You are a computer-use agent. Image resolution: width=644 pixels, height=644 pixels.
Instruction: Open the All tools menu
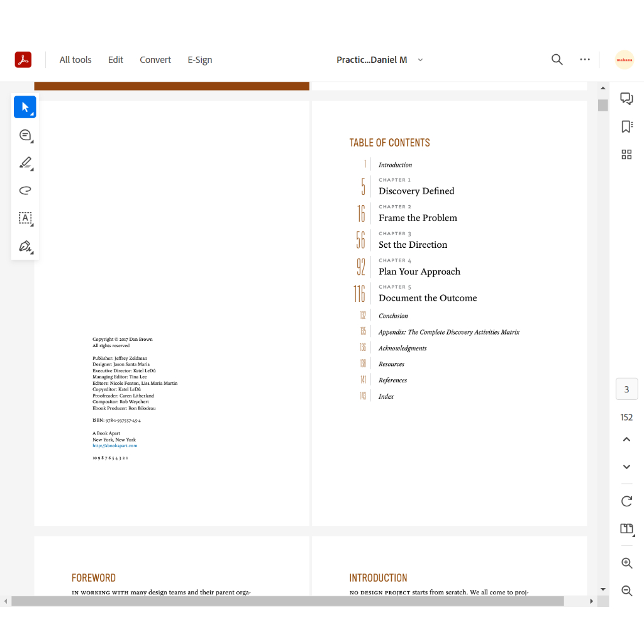click(75, 60)
